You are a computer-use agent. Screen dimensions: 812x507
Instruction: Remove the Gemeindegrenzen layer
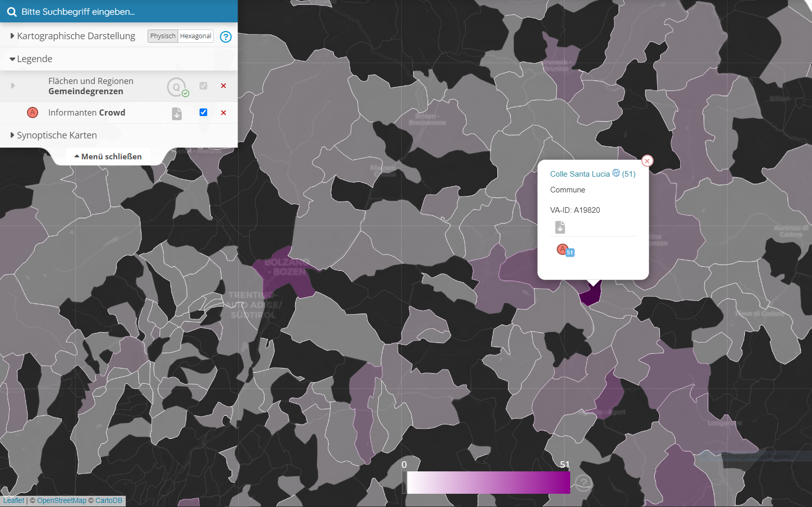coord(223,86)
